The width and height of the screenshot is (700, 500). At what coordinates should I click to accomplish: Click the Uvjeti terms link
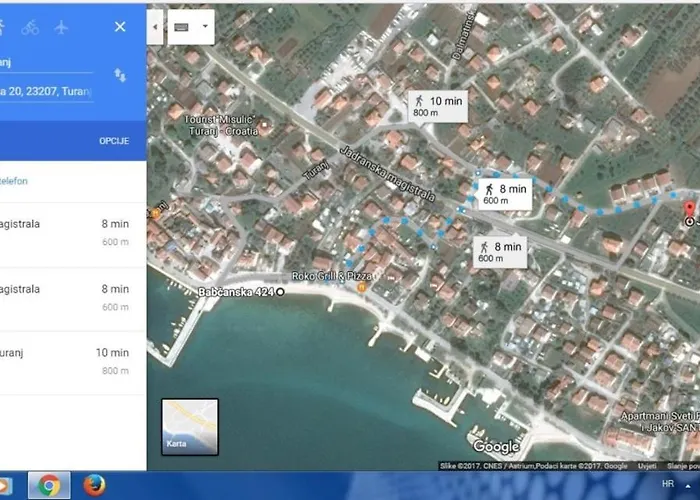pos(648,466)
